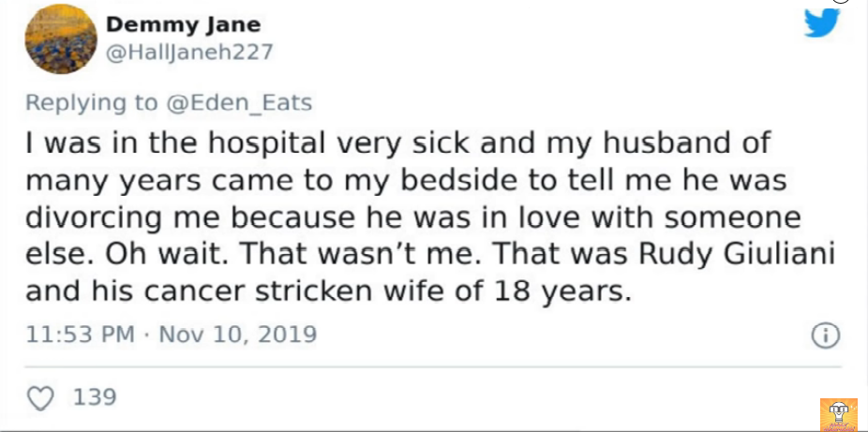Screen dimensions: 868x432
Task: Open Demmy Jane's profile picture
Action: [62, 38]
